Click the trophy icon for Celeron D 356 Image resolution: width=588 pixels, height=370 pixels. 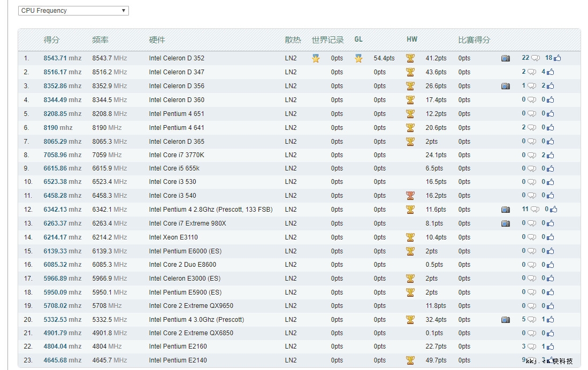coord(410,86)
